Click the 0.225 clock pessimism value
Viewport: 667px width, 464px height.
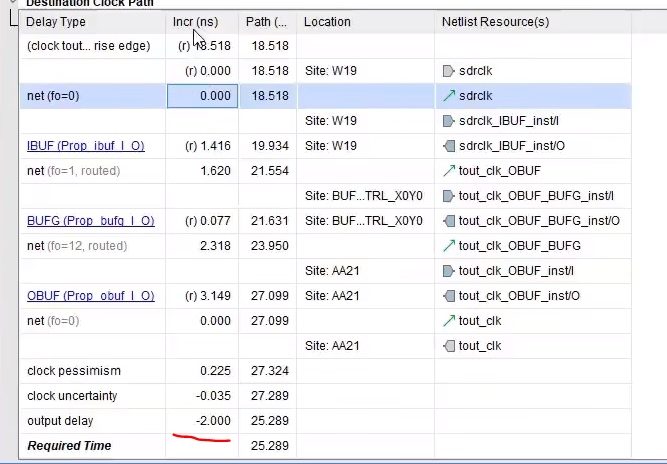pos(215,370)
